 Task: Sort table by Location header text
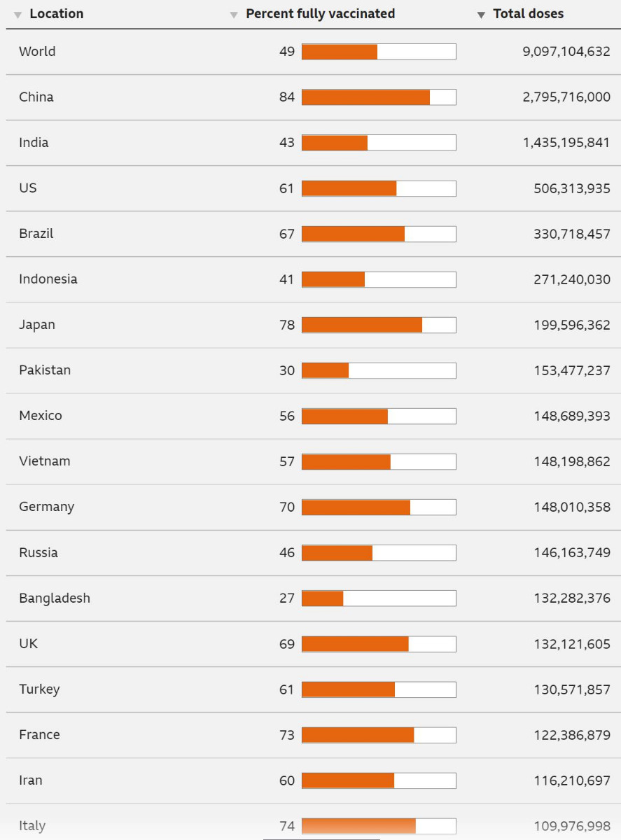pyautogui.click(x=56, y=14)
